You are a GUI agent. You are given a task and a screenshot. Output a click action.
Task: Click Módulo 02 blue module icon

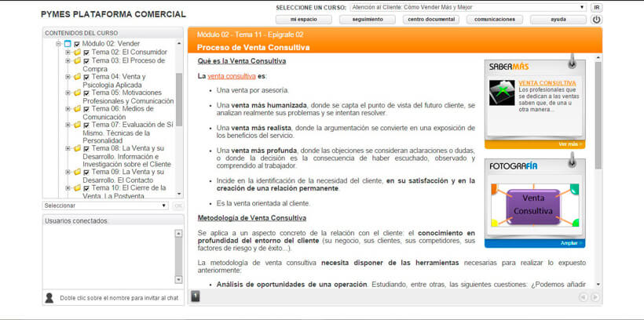click(x=68, y=43)
